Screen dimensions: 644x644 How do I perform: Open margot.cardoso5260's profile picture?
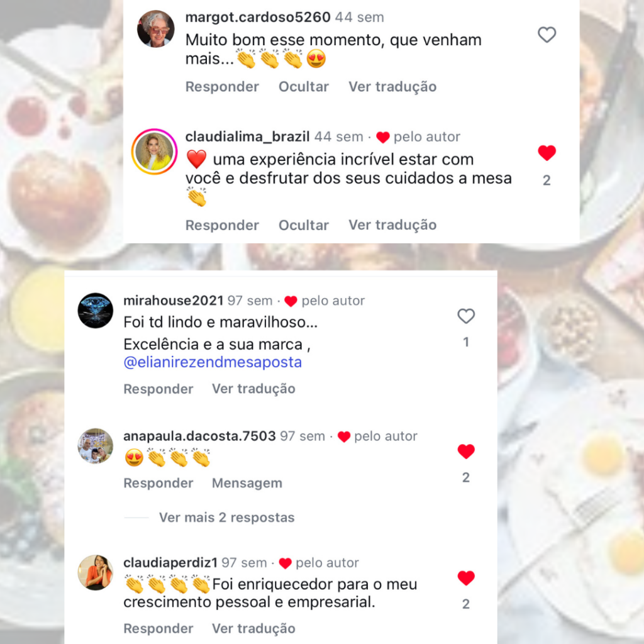tap(156, 29)
